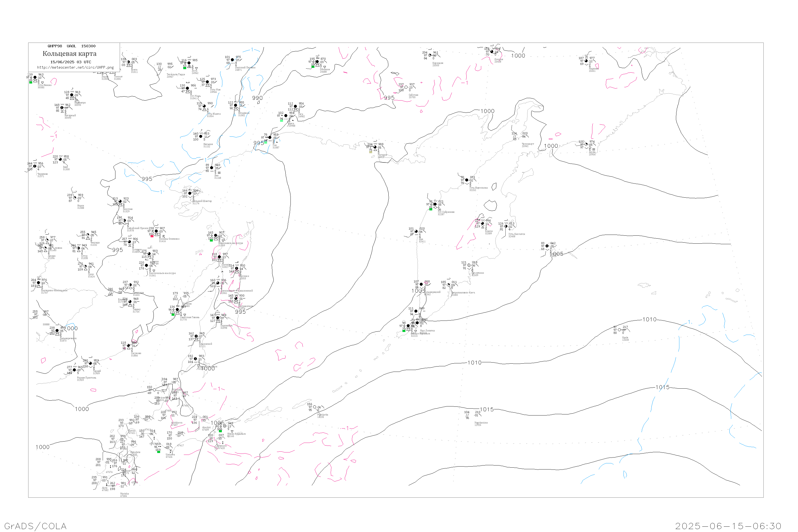
Task: Click the meteocenter.net UHPP.png URL
Action: click(x=75, y=68)
